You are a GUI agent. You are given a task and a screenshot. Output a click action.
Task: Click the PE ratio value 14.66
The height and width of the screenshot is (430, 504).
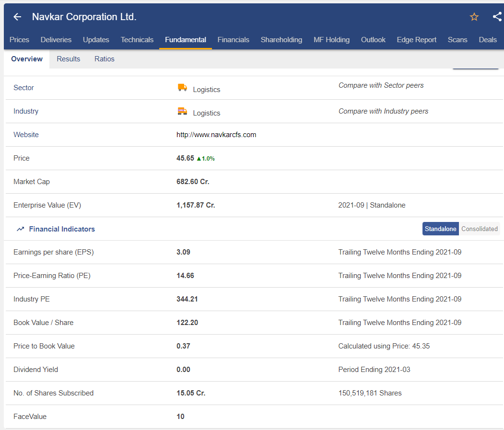click(185, 276)
